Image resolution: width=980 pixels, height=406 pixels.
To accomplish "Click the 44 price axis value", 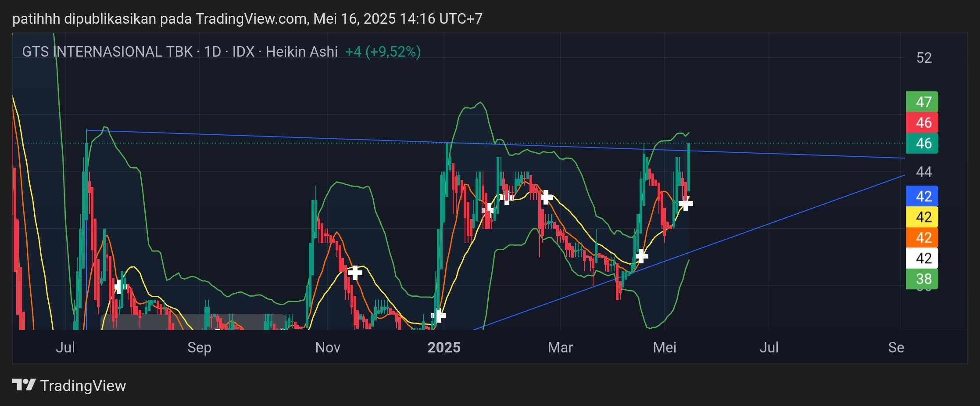I will [924, 172].
